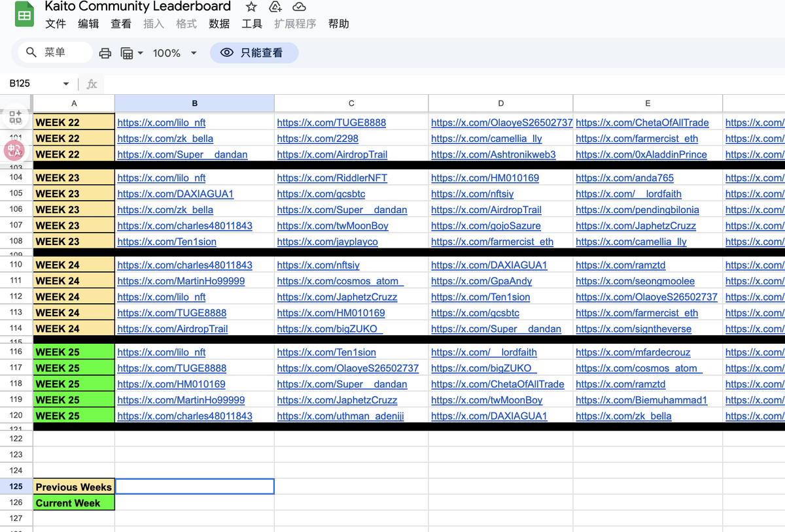This screenshot has height=532, width=785.
Task: Open the 数据 menu
Action: pos(219,24)
